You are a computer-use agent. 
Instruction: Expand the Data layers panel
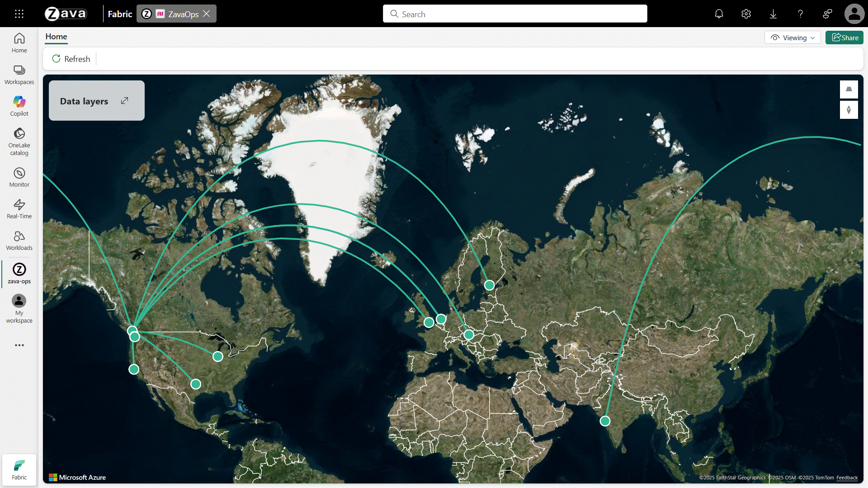[x=125, y=100]
